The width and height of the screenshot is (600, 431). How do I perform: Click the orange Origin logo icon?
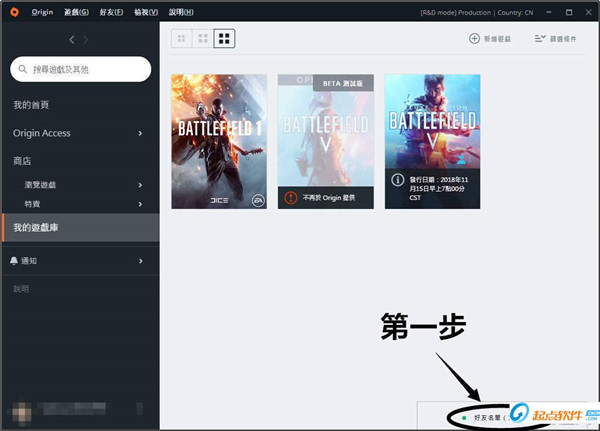14,12
